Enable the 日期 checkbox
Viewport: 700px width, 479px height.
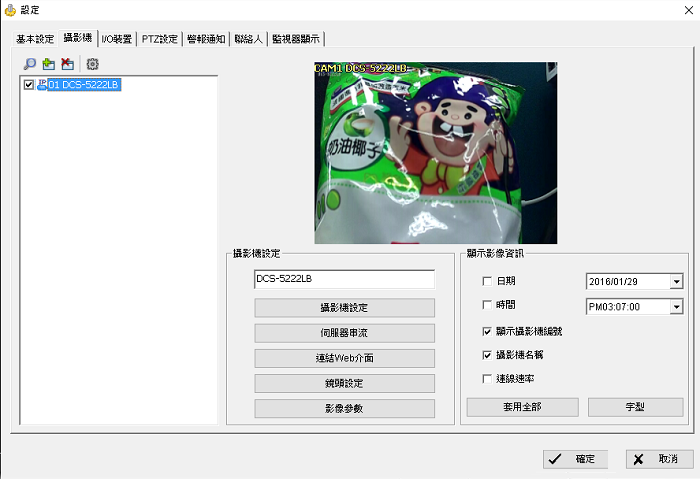click(488, 281)
